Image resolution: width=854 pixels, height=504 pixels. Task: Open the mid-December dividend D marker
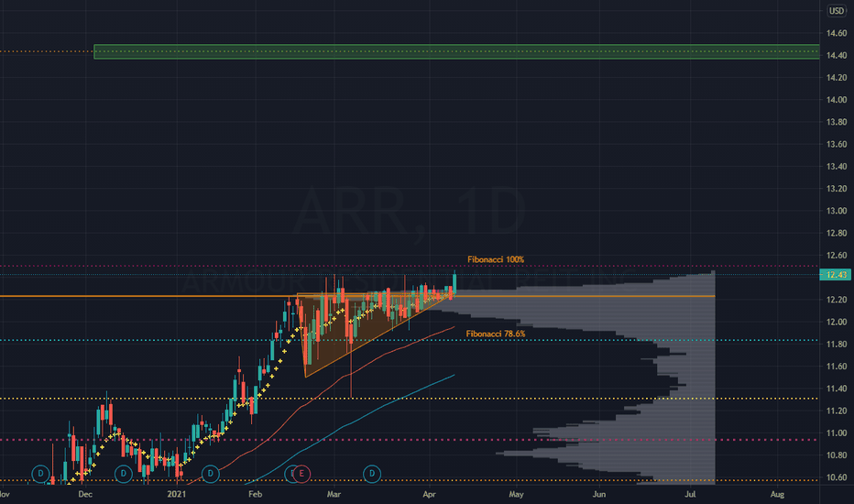point(124,474)
